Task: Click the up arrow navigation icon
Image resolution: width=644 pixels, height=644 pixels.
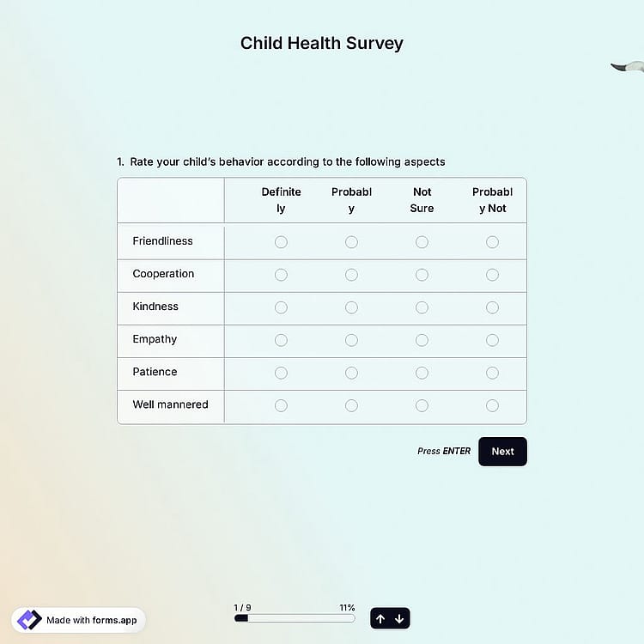Action: 380,618
